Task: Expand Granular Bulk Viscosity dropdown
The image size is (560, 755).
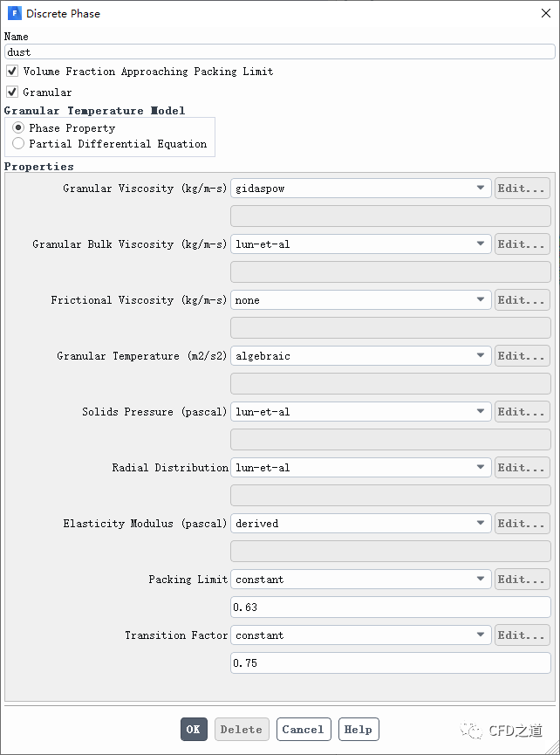Action: (x=360, y=244)
